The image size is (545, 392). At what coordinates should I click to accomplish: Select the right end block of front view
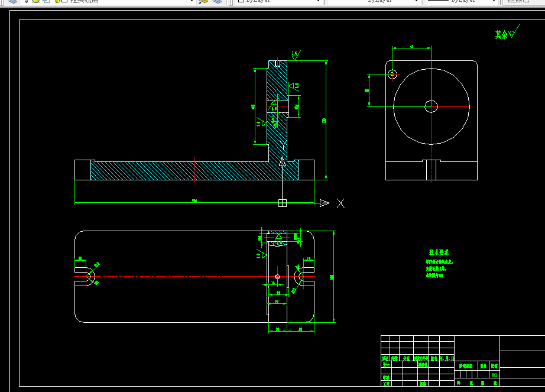tap(307, 170)
